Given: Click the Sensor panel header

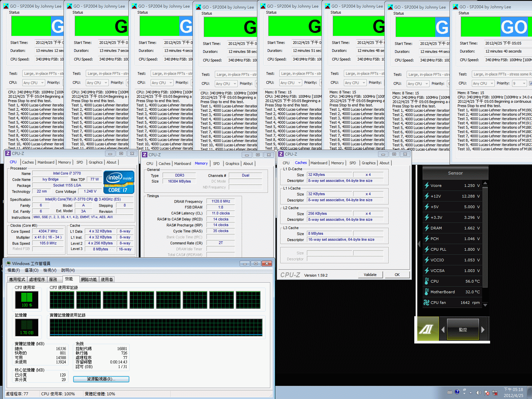Looking at the screenshot, I should click(x=455, y=173).
